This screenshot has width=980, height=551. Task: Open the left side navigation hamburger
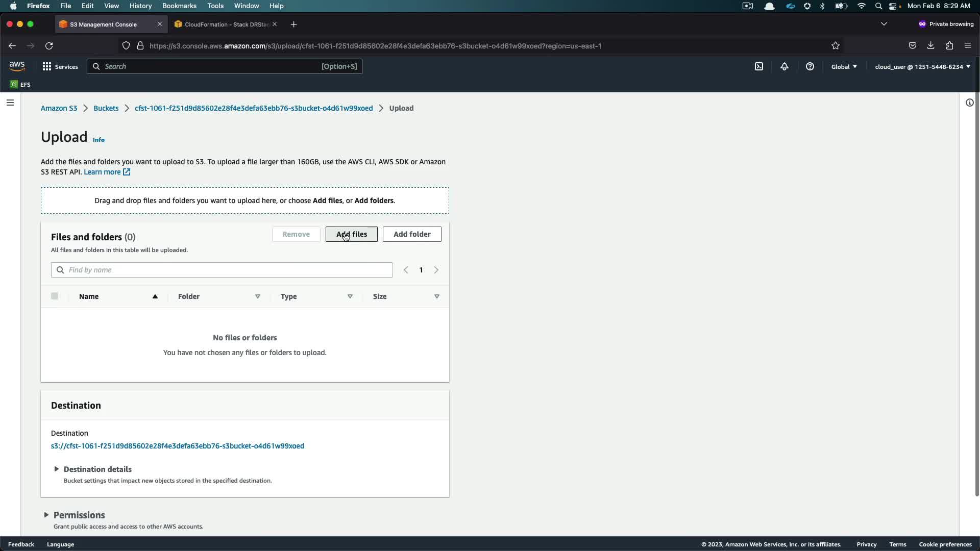pyautogui.click(x=10, y=103)
